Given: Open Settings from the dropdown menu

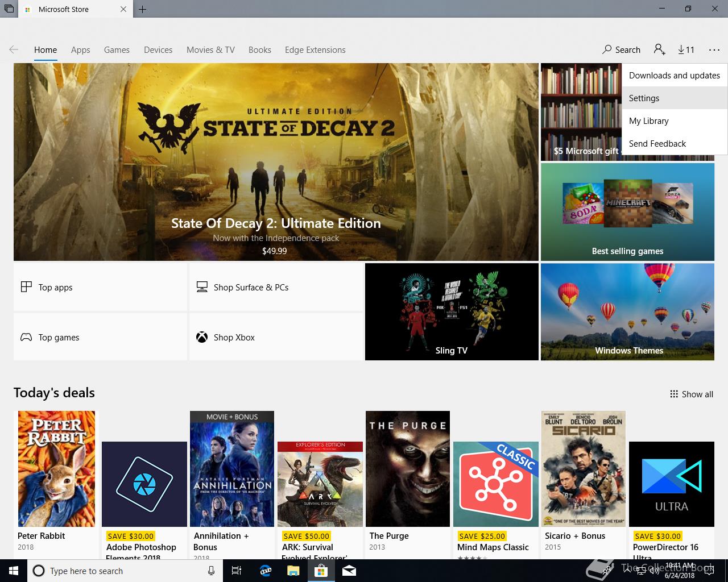Looking at the screenshot, I should tap(675, 98).
